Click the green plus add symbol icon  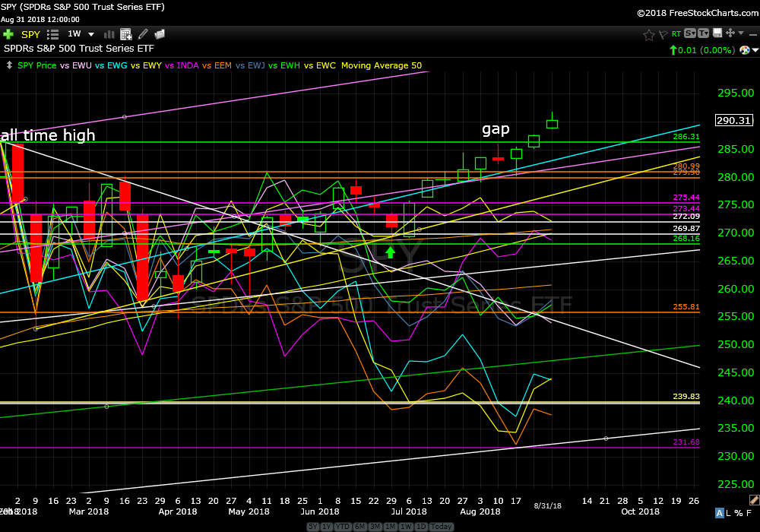tap(8, 34)
